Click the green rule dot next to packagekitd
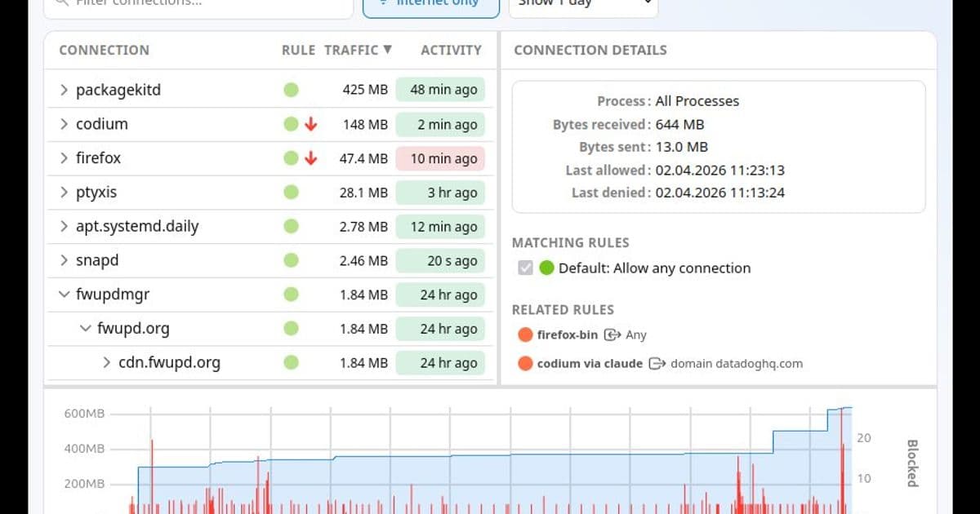The height and width of the screenshot is (514, 980). click(x=292, y=90)
